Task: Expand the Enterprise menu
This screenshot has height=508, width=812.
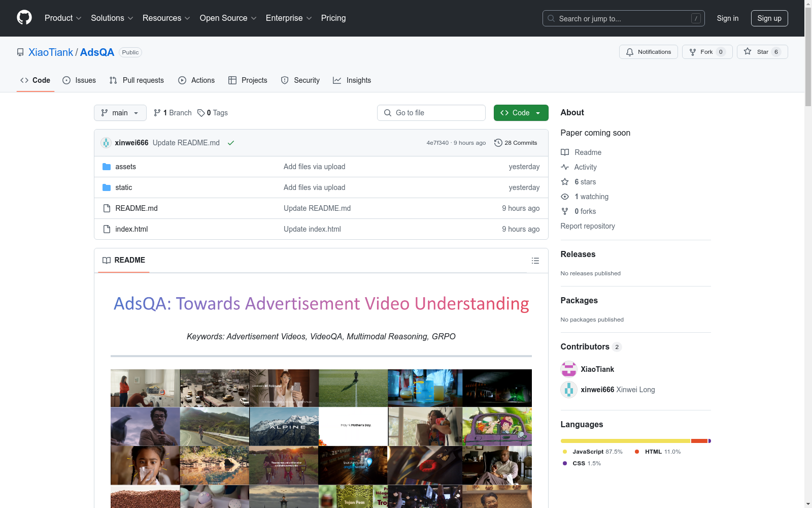Action: pyautogui.click(x=289, y=18)
